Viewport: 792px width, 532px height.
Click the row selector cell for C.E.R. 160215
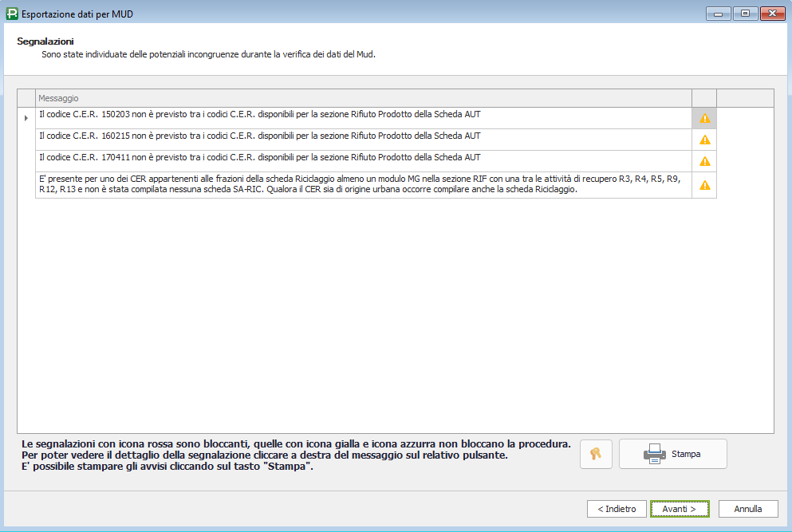pos(26,140)
